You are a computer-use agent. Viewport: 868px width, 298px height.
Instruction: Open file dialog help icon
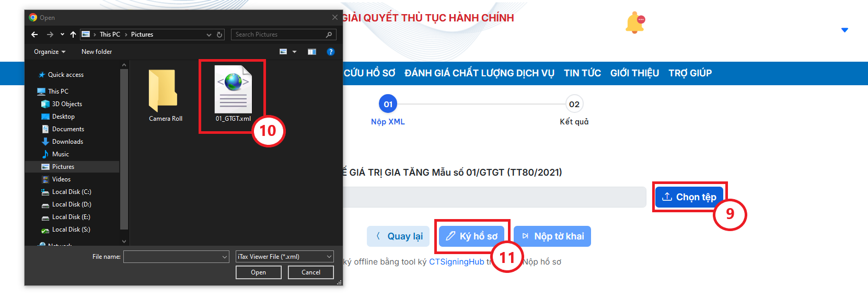330,52
